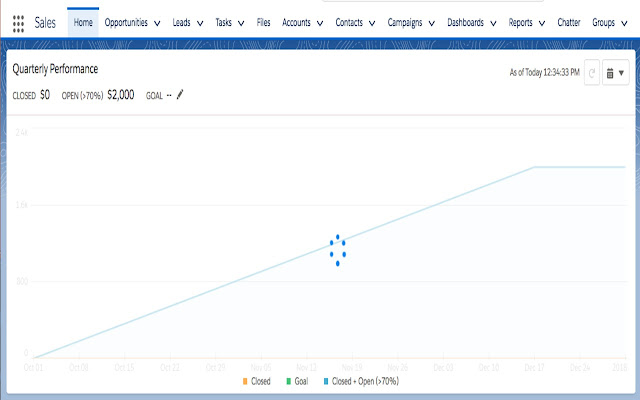Toggle the green Goal legend series

point(289,381)
